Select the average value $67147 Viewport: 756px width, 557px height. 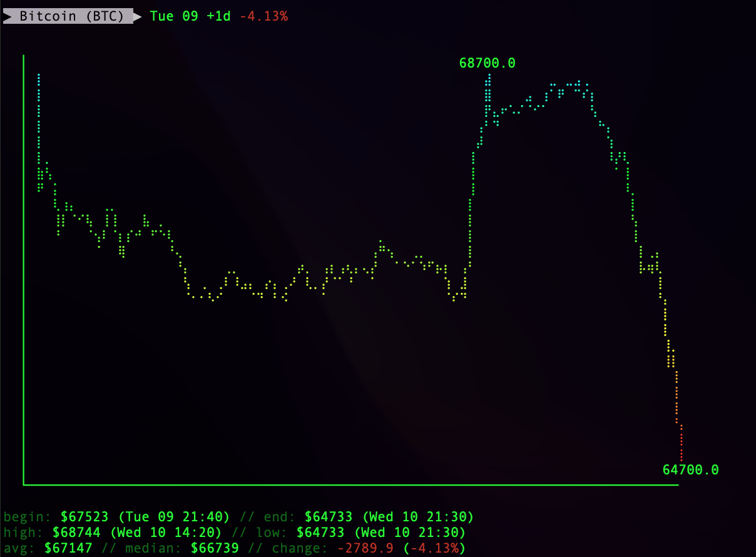point(68,548)
